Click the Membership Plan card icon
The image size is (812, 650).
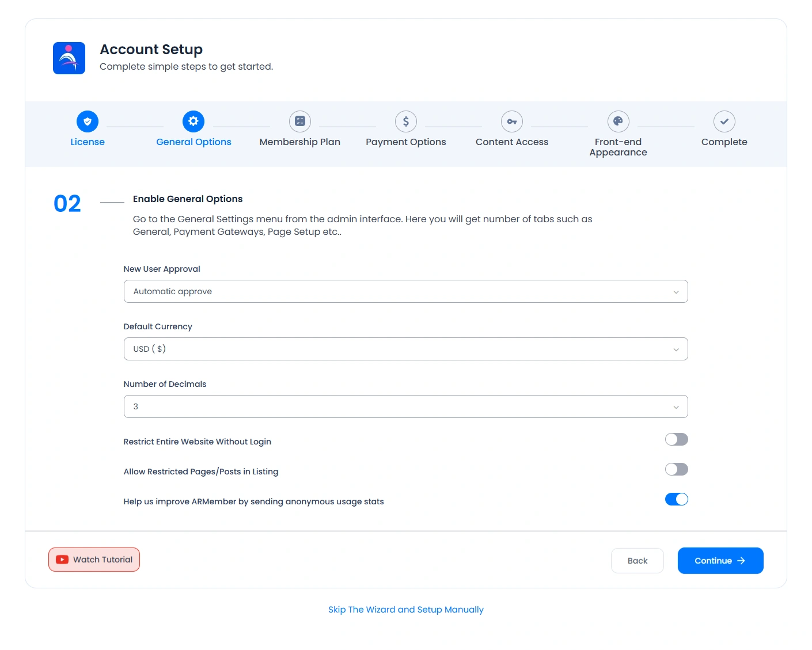299,121
